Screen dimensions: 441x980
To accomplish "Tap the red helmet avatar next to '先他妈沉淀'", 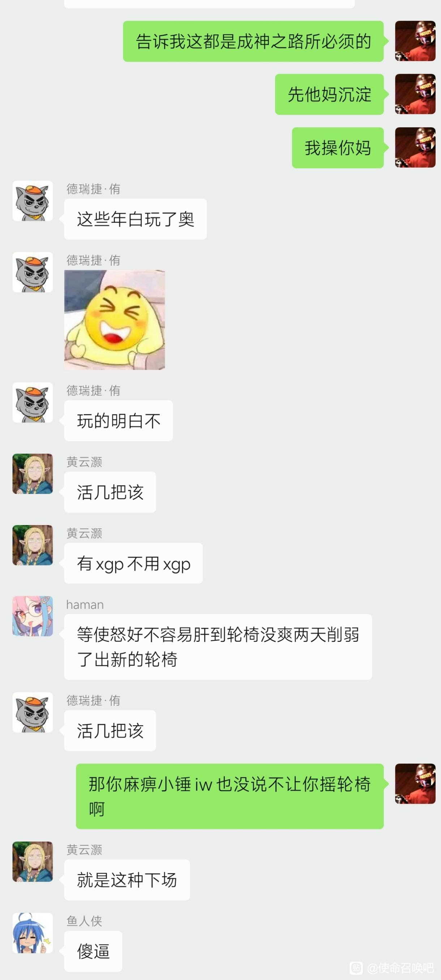I will [415, 94].
